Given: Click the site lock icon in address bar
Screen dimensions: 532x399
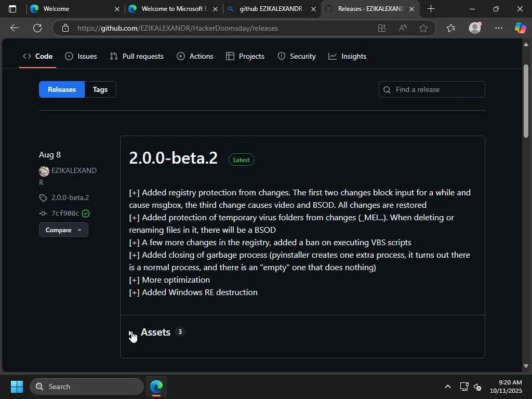Looking at the screenshot, I should click(x=65, y=28).
